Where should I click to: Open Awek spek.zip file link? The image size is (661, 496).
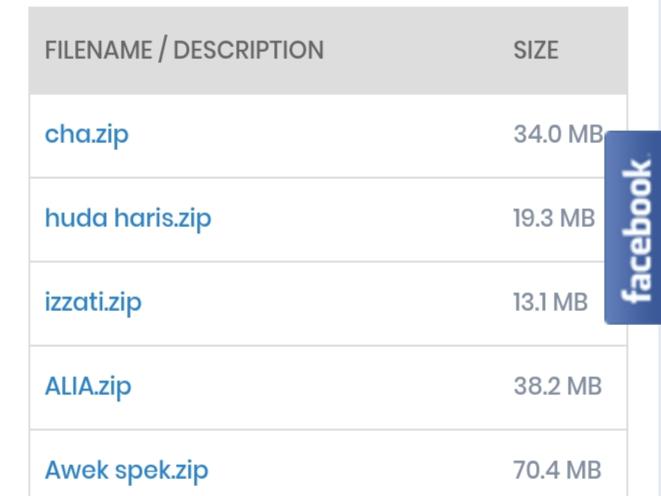click(127, 470)
